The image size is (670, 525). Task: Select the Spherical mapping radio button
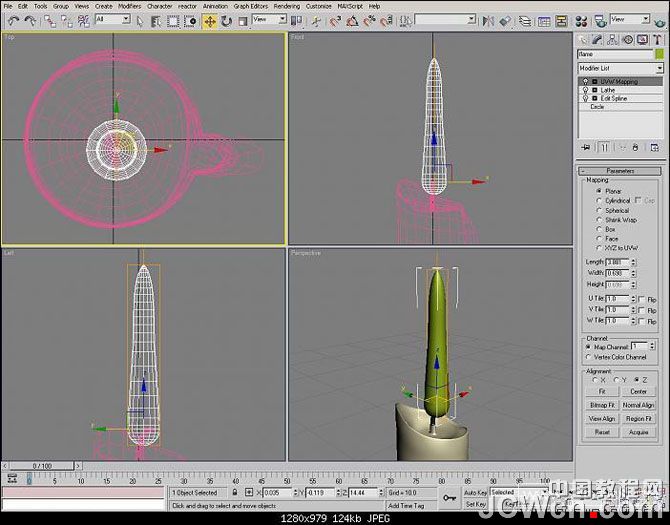599,210
